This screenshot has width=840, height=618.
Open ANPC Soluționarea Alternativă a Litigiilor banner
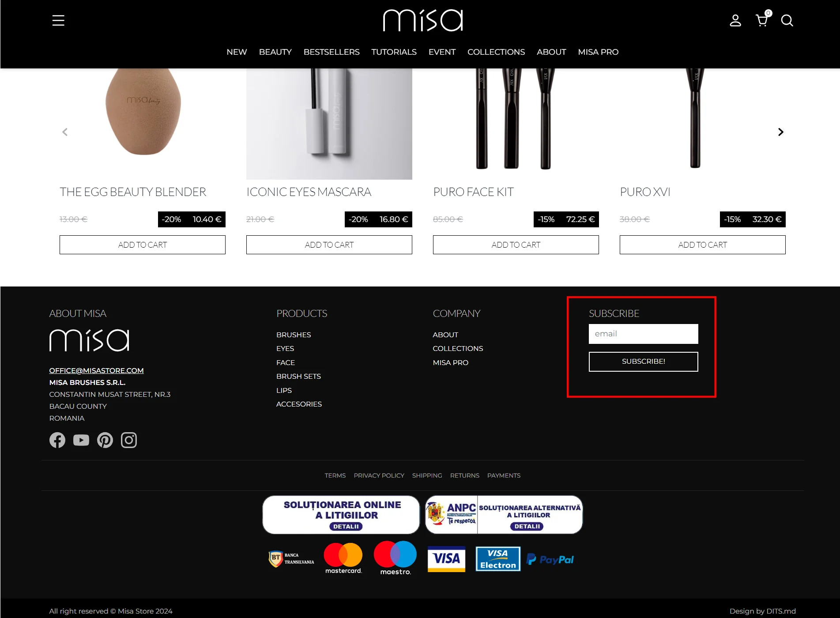click(x=504, y=515)
